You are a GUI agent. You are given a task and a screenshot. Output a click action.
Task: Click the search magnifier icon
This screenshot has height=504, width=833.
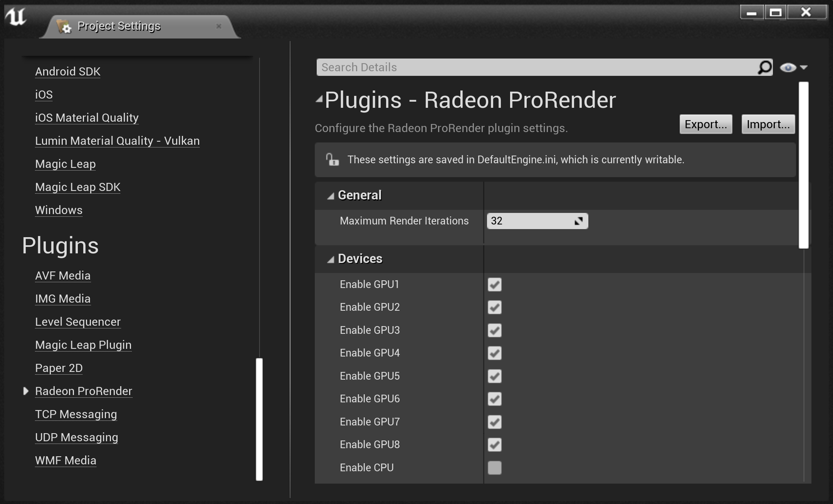click(764, 67)
